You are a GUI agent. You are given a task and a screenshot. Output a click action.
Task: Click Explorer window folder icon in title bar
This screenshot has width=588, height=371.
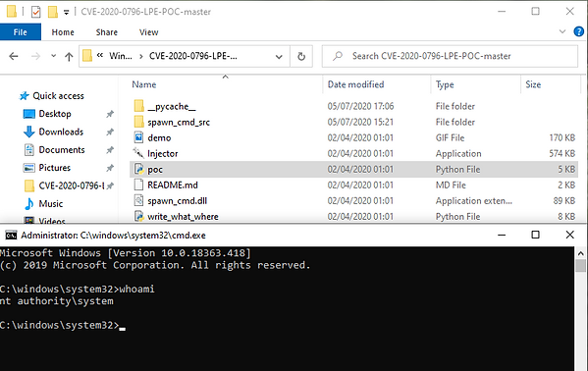(12, 12)
